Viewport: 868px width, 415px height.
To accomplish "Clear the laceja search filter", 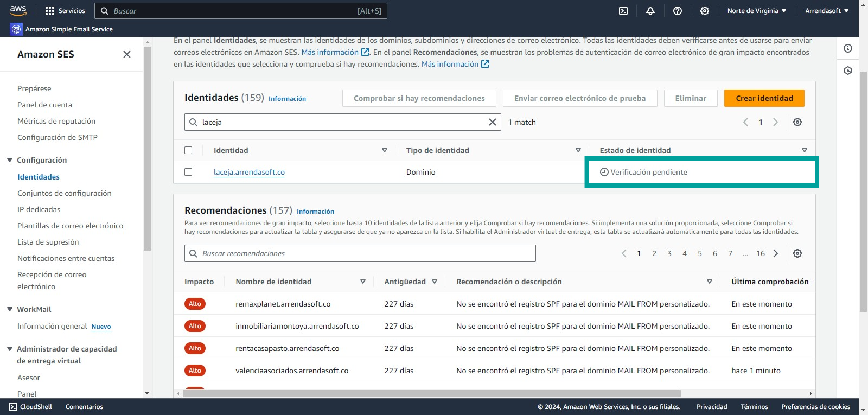I will coord(493,122).
